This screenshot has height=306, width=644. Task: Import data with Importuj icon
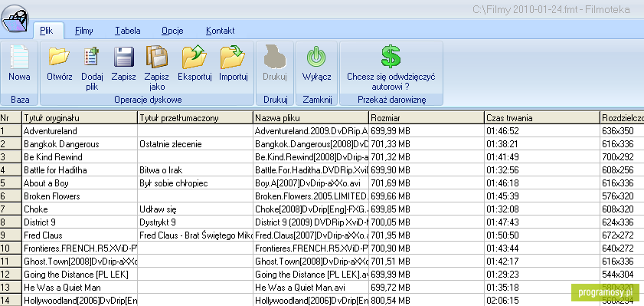pos(233,57)
